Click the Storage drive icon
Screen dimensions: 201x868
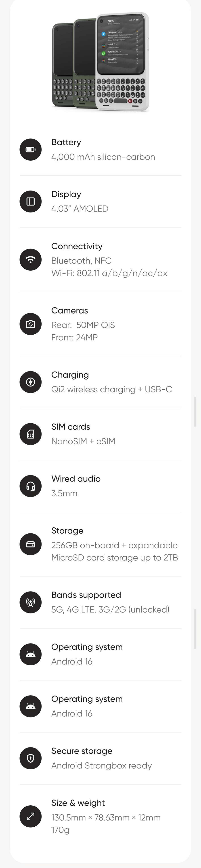[30, 544]
